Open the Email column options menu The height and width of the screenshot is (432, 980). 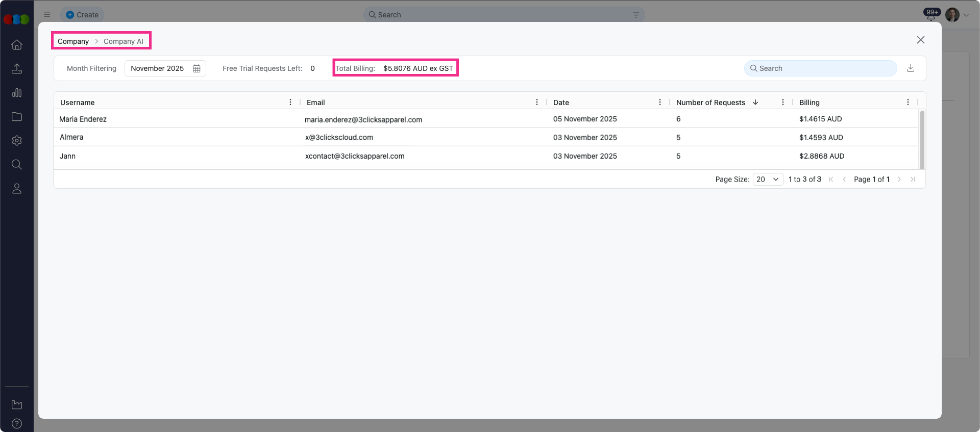coord(536,103)
